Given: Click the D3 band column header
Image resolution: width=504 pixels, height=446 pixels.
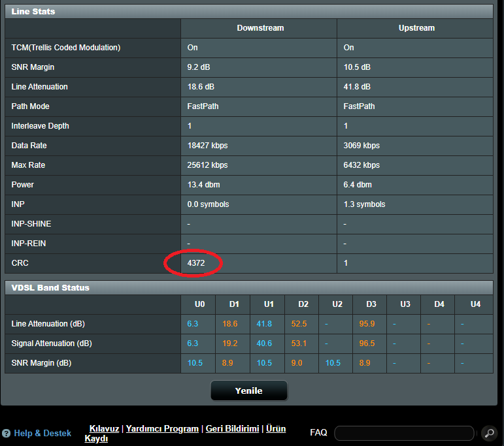Looking at the screenshot, I should [x=371, y=304].
